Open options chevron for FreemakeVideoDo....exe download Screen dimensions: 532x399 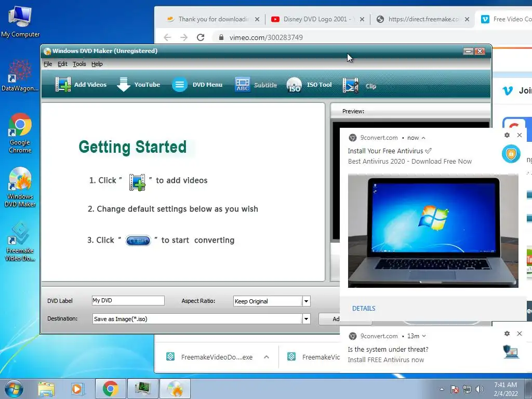pos(267,357)
